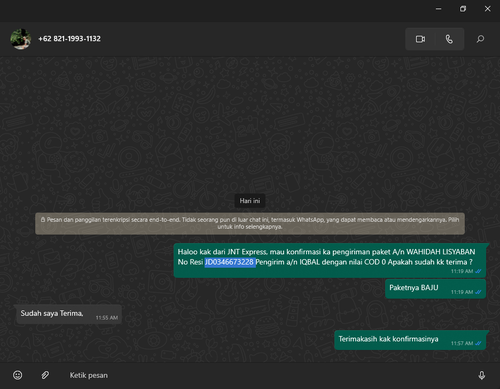
Task: Select the 'Haloo kak dari JNT Express' message
Action: (x=330, y=260)
